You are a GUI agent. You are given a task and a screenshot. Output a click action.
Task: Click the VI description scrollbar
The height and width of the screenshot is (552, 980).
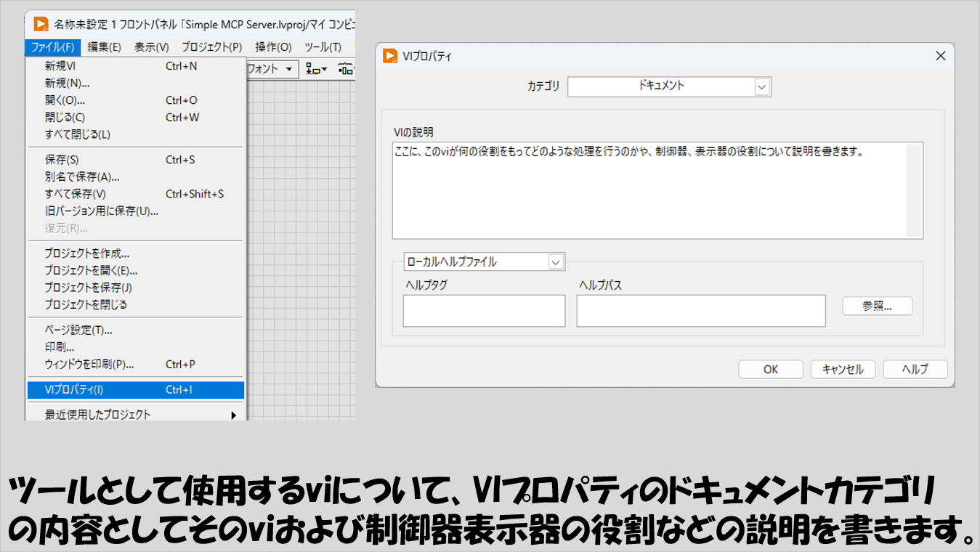coord(914,190)
